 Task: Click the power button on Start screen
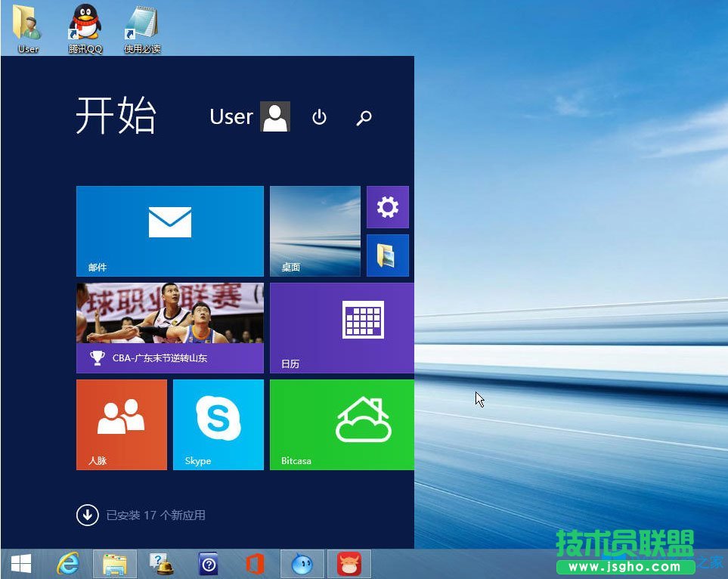[319, 118]
